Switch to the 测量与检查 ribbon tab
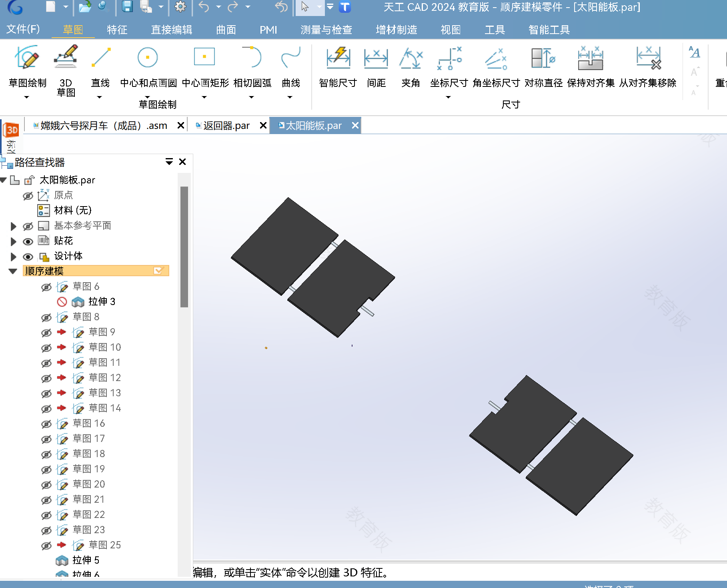Screen dimensions: 727x588 pyautogui.click(x=326, y=30)
